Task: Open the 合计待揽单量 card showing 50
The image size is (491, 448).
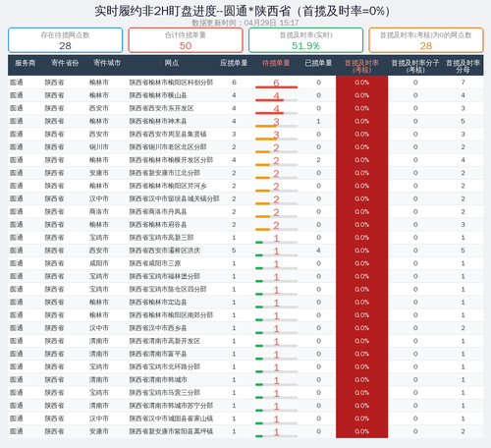Action: click(x=186, y=40)
